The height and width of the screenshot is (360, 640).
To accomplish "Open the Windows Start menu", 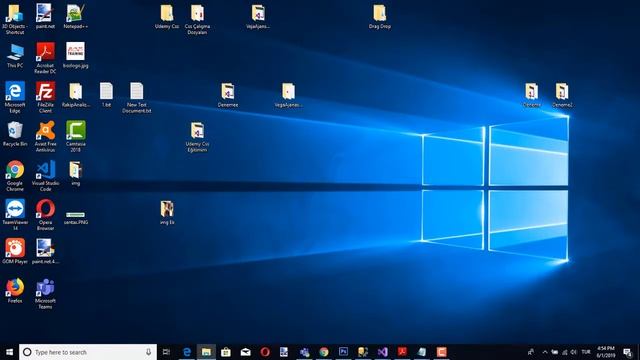I will (x=9, y=352).
